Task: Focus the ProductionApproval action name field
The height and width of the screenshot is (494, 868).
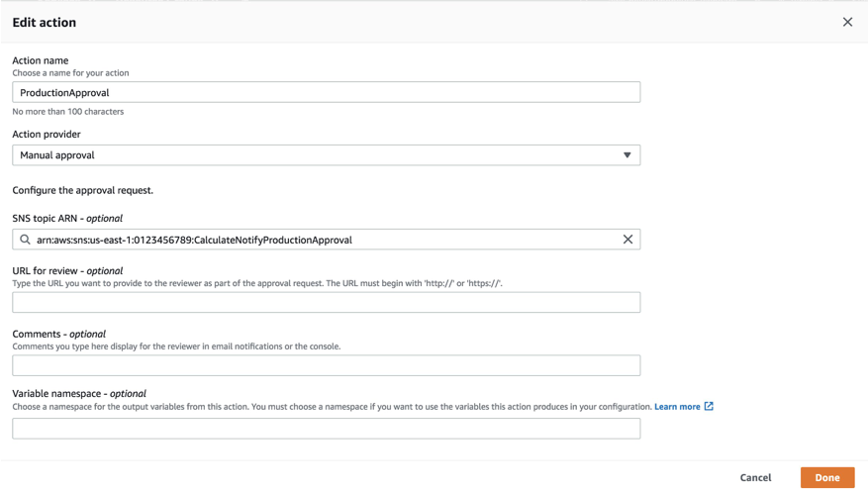Action: coord(326,92)
